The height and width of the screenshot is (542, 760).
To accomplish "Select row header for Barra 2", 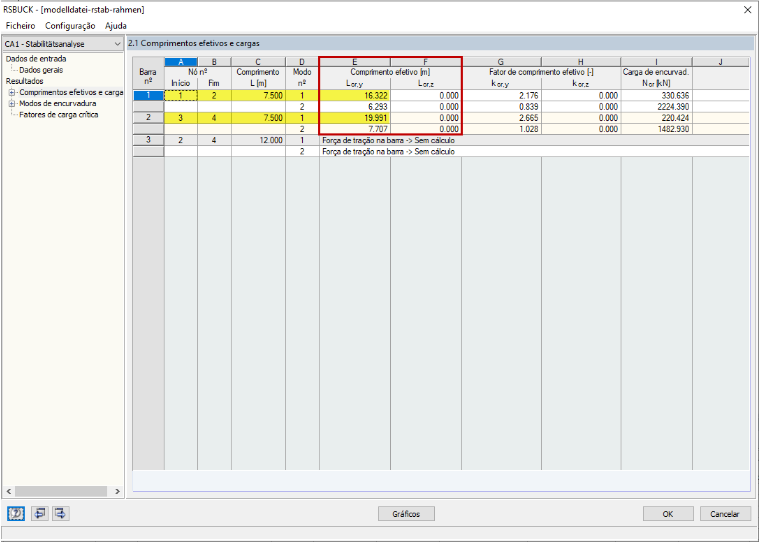I will tap(148, 117).
